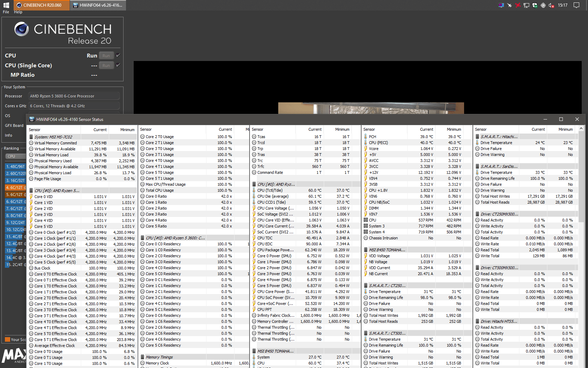Click the Processor name field
588x368 pixels.
(74, 96)
